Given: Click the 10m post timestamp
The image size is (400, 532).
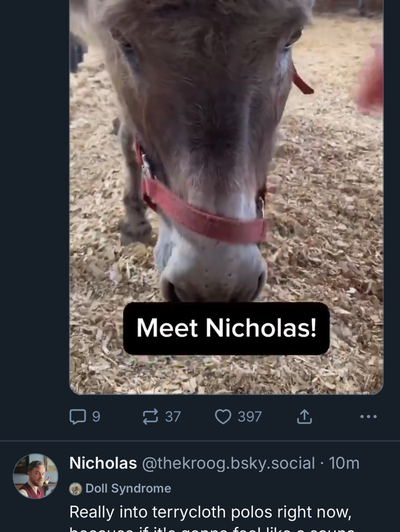Looking at the screenshot, I should [x=344, y=463].
